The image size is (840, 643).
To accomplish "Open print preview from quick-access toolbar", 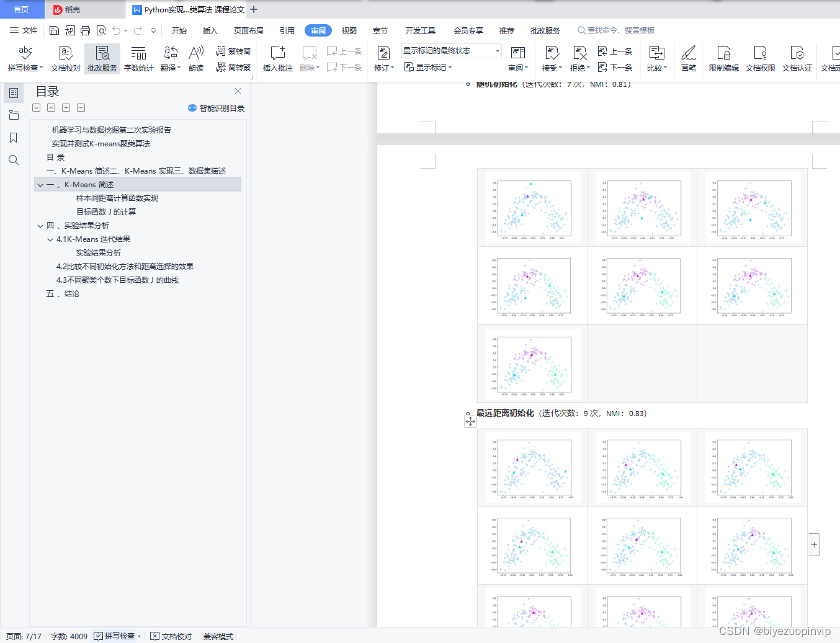I will pos(101,30).
